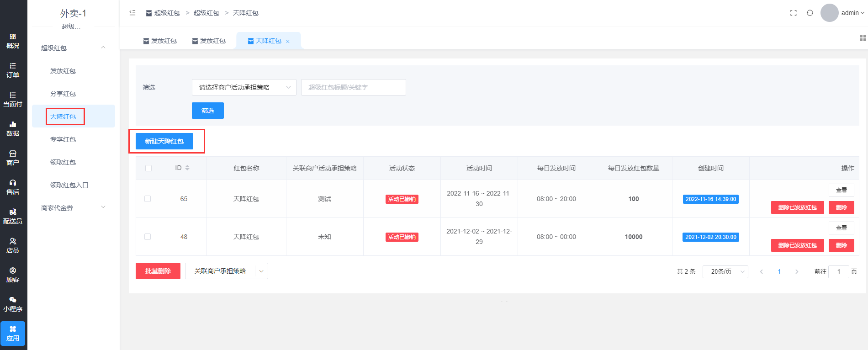Check the row with ID 65
The image size is (868, 350).
(148, 199)
